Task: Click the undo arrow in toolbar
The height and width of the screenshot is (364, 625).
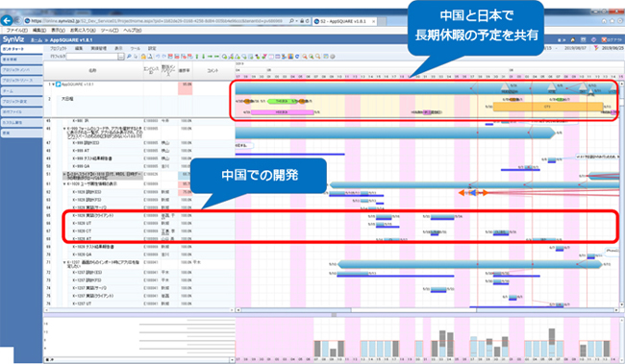Action: tap(159, 57)
